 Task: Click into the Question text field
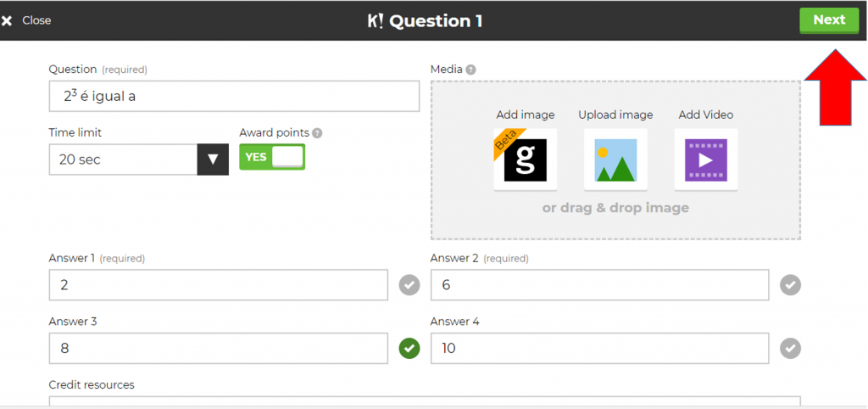point(234,97)
